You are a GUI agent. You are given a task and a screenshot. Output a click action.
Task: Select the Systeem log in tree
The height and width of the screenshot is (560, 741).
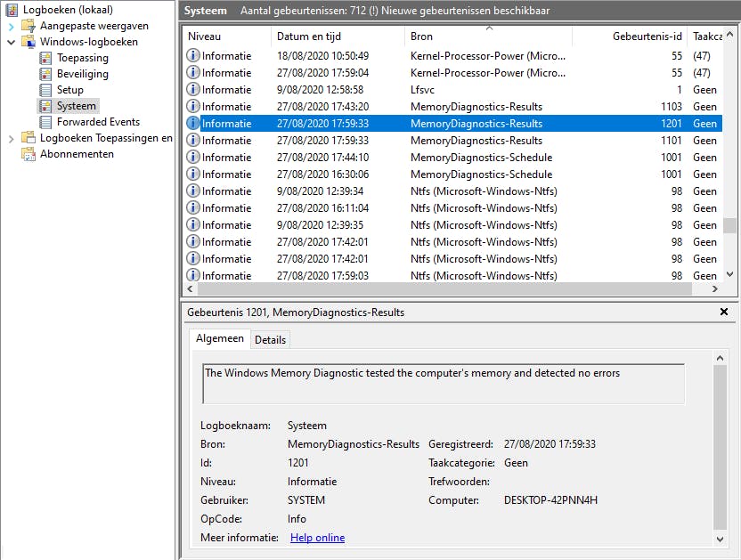click(76, 106)
